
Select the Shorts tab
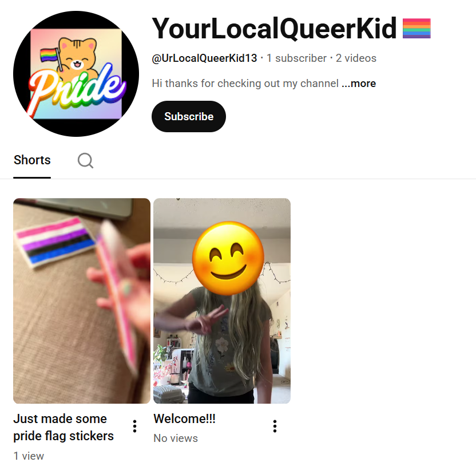pos(32,160)
